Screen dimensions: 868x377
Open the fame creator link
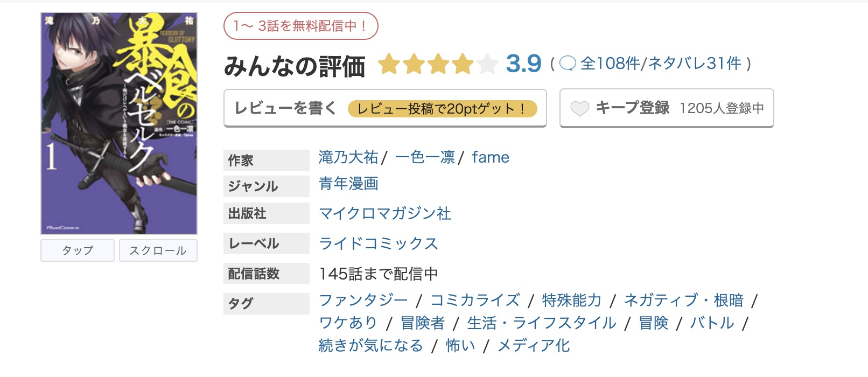click(489, 157)
